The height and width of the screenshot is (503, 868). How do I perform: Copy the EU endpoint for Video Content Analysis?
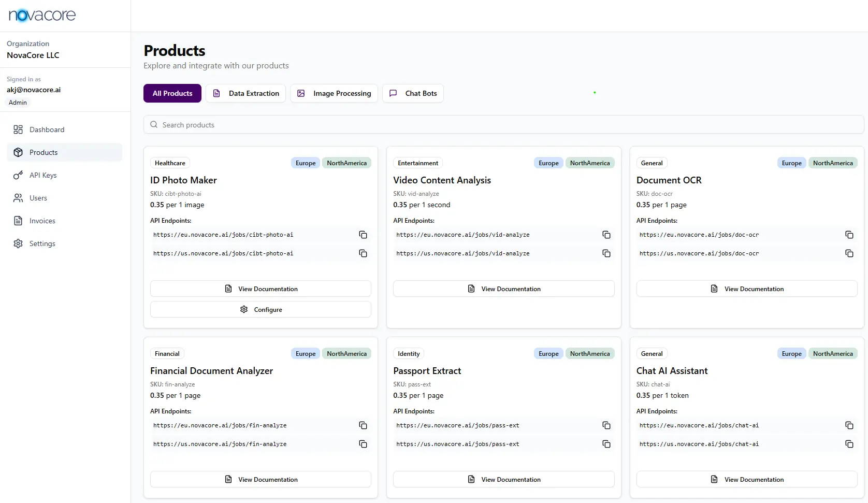click(606, 235)
